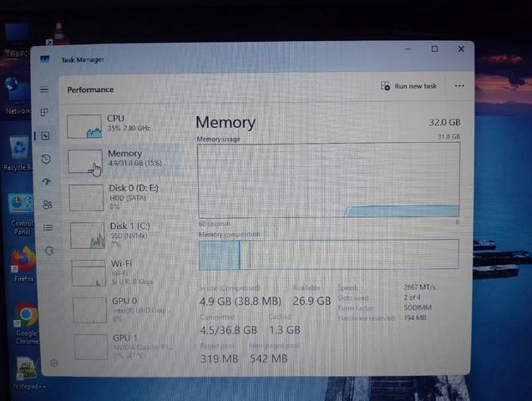
Task: Click the 4.9 GB (38.8 MB) in-use value
Action: pyautogui.click(x=241, y=302)
